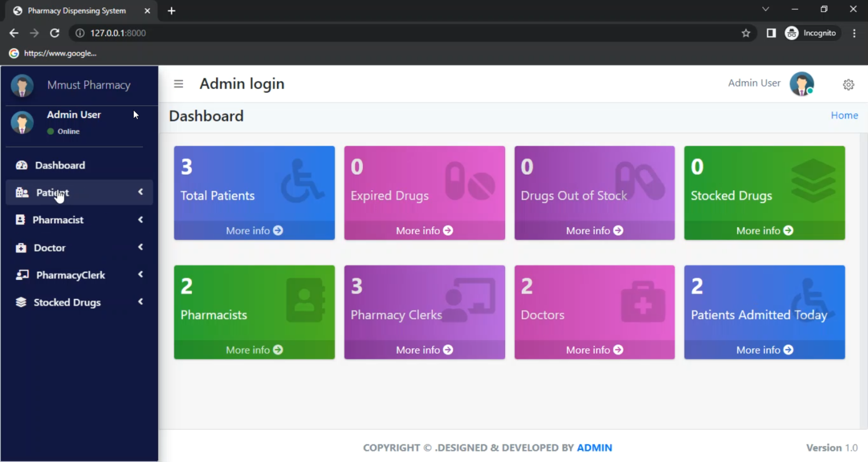Click the PharmacyClerk icon in sidebar

pos(22,275)
